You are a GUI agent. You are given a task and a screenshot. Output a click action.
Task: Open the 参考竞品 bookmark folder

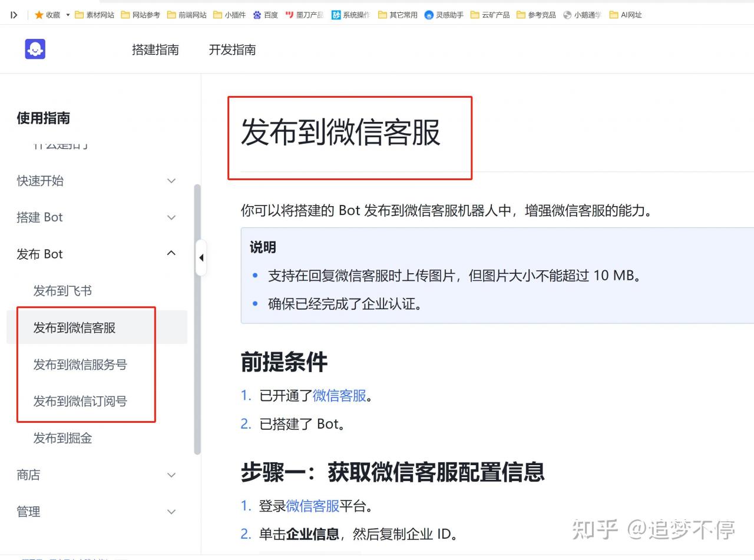pos(536,15)
